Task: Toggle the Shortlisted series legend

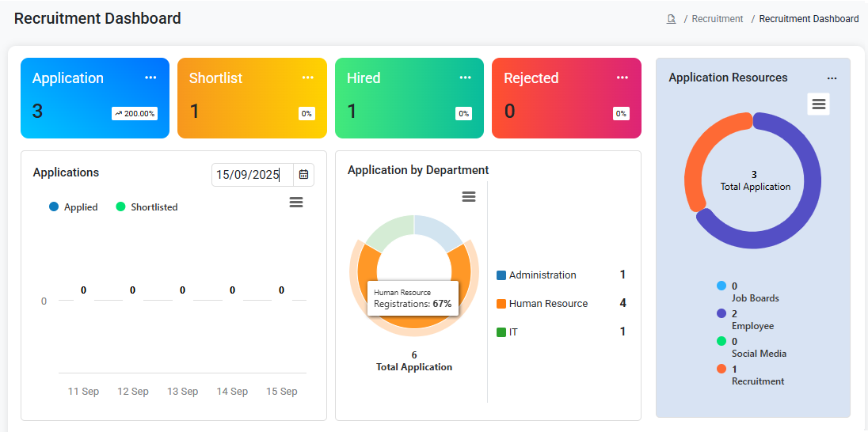Action: (x=147, y=207)
